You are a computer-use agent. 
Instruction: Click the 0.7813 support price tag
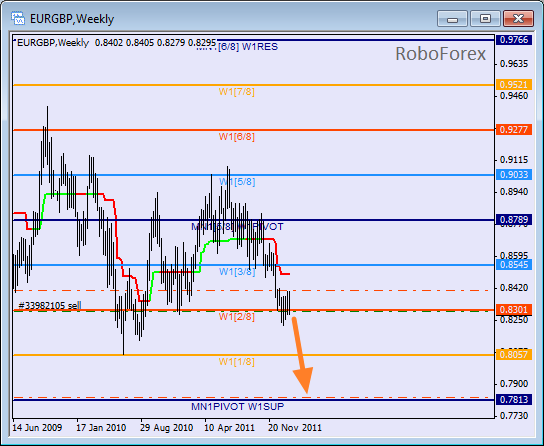coord(514,400)
